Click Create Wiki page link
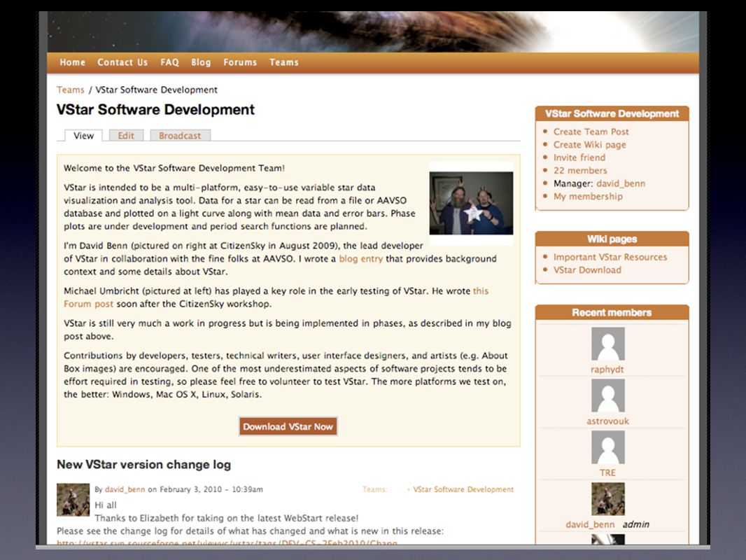 click(589, 145)
